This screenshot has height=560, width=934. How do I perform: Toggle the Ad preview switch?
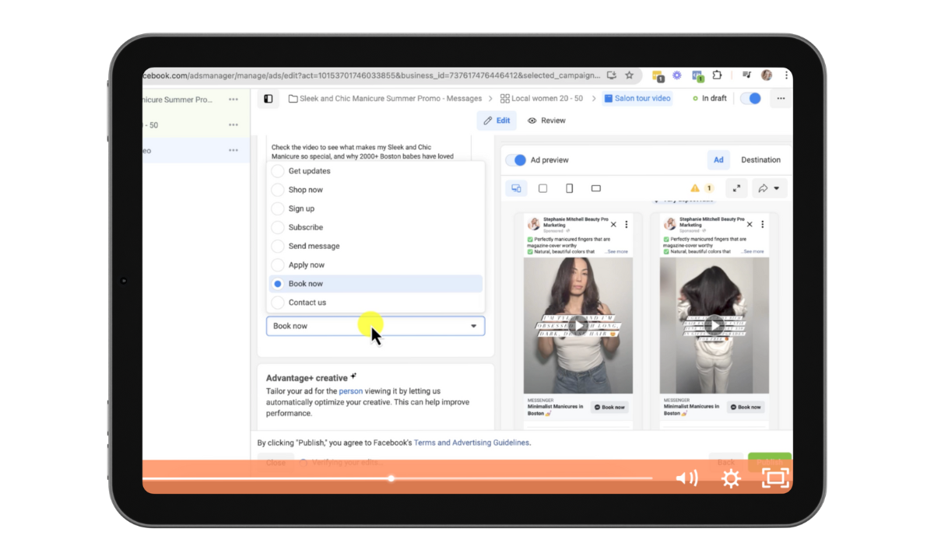click(x=515, y=160)
